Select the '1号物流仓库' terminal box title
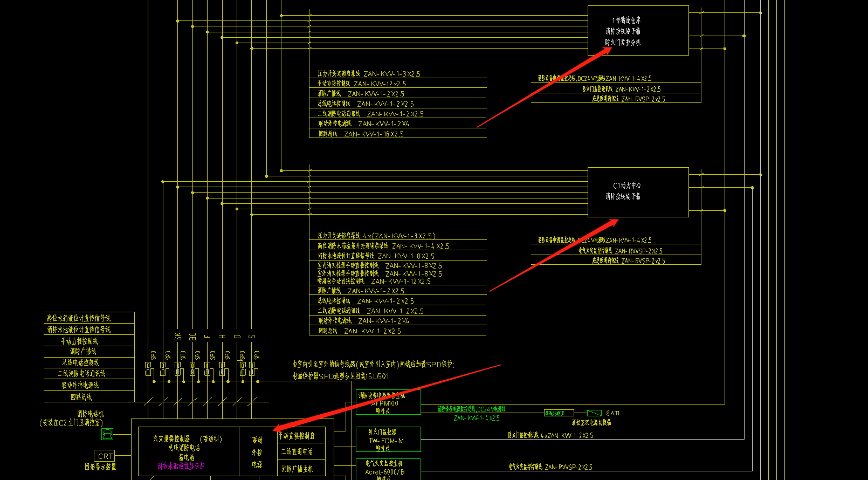Image resolution: width=868 pixels, height=480 pixels. click(x=626, y=20)
